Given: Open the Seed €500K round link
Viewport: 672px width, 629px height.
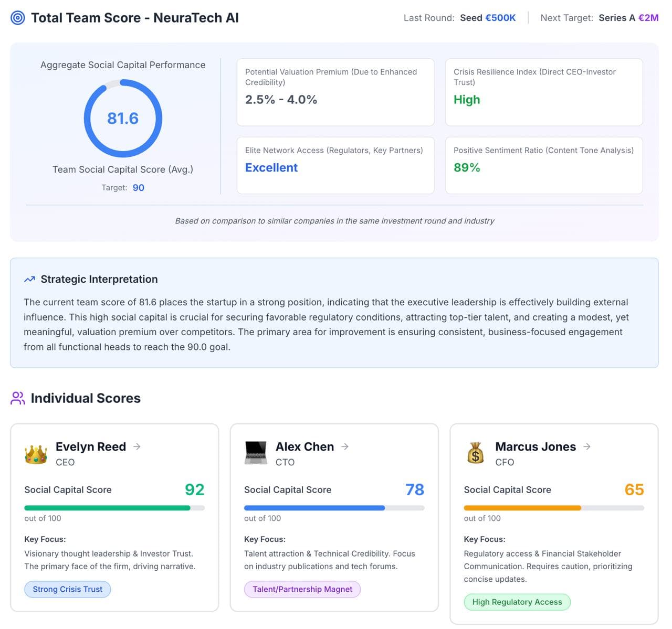Looking at the screenshot, I should point(487,17).
